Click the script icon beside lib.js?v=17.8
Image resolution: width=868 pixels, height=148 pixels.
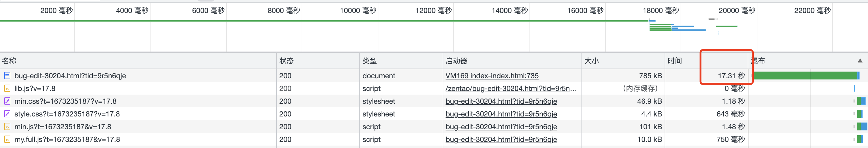pyautogui.click(x=7, y=89)
